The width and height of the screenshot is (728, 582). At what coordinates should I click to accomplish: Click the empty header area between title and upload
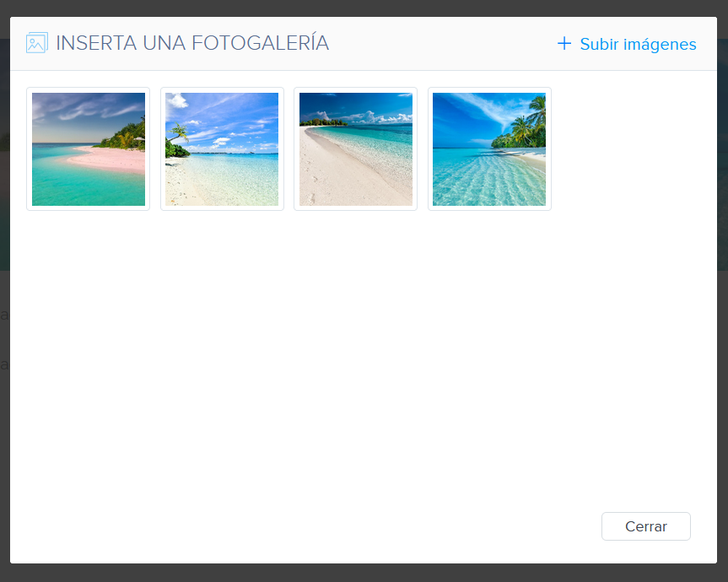pyautogui.click(x=439, y=44)
